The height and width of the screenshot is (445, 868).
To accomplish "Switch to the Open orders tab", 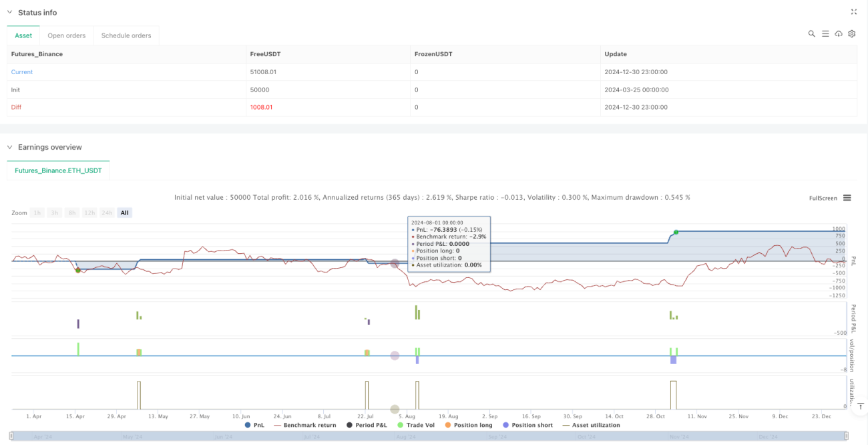I will 67,35.
